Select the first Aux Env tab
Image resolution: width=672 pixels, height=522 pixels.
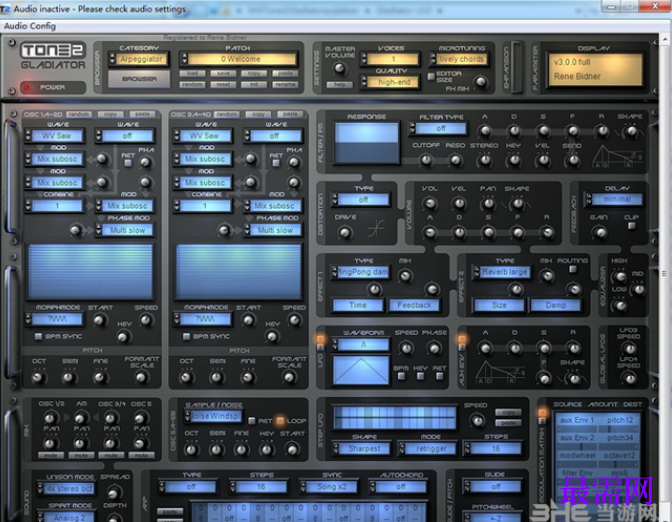pyautogui.click(x=462, y=339)
